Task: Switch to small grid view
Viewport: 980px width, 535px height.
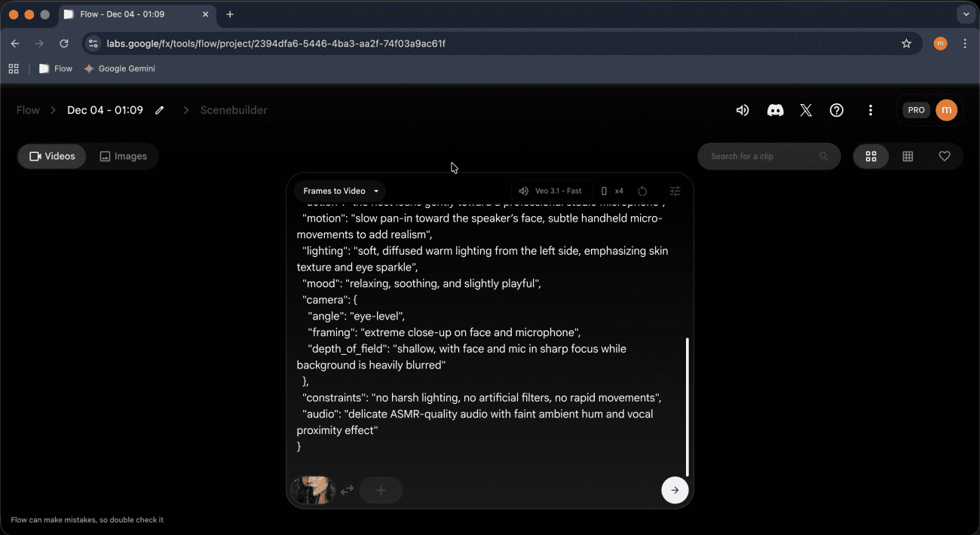Action: 908,156
